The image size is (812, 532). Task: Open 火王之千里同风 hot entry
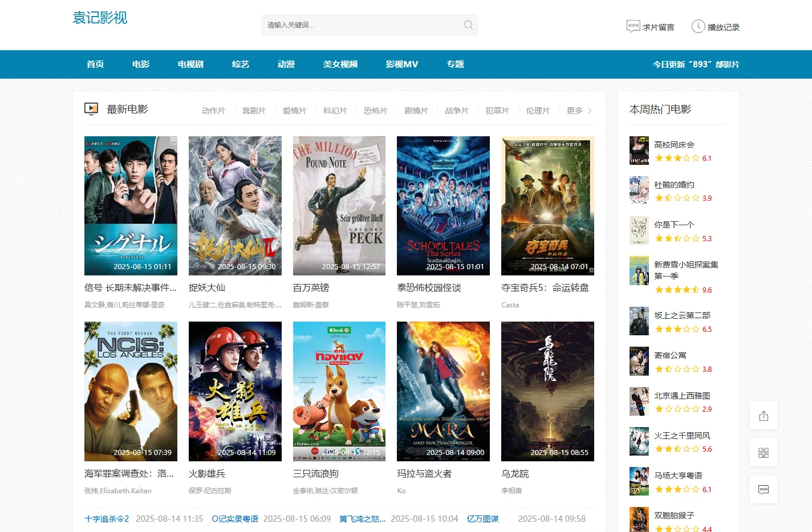(682, 436)
